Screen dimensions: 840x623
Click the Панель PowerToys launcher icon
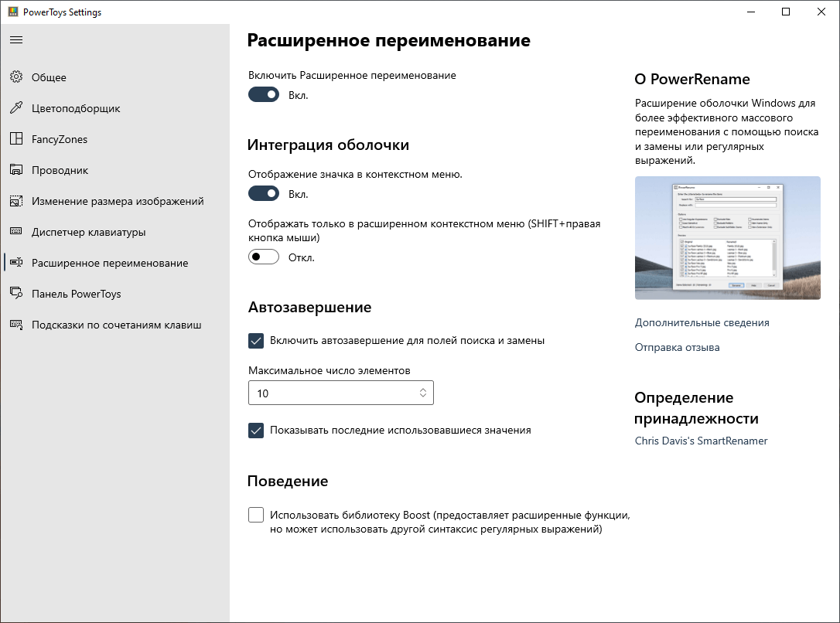point(16,293)
